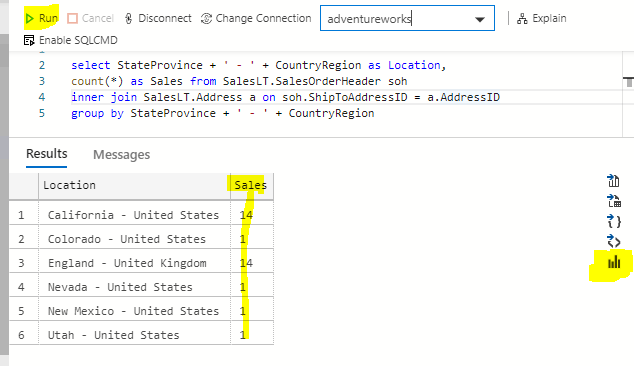Click the Location column header
Image resolution: width=634 pixels, height=366 pixels.
pyautogui.click(x=134, y=185)
